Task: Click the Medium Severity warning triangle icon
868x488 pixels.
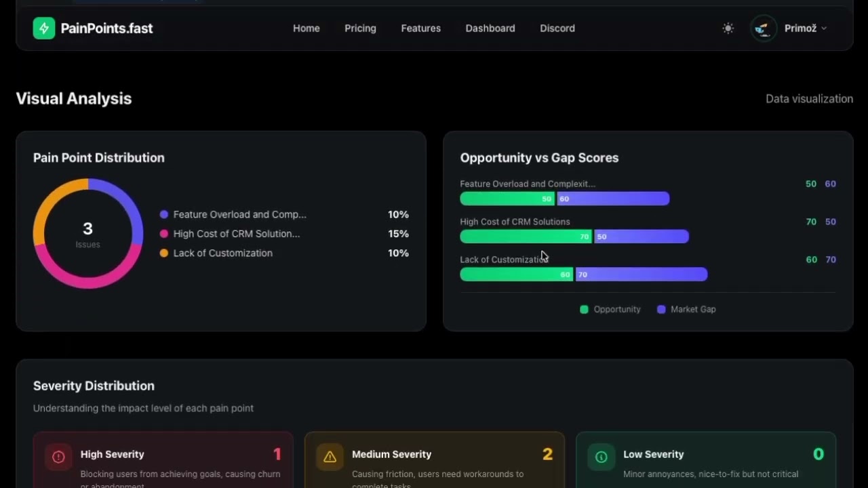Action: tap(330, 457)
